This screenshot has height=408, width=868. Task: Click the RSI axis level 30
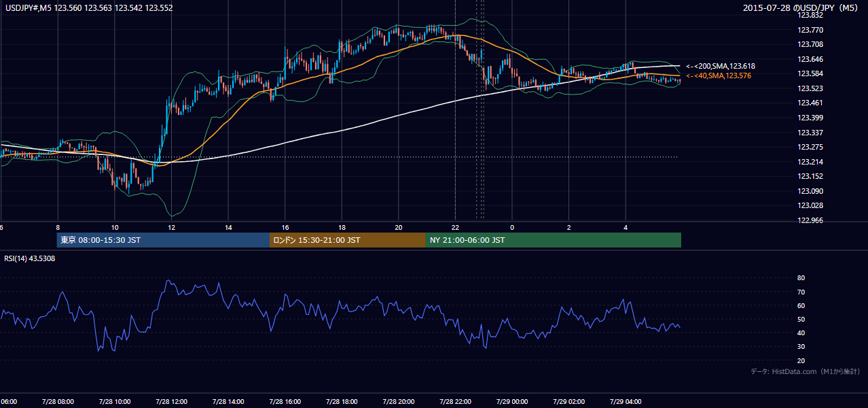click(801, 347)
